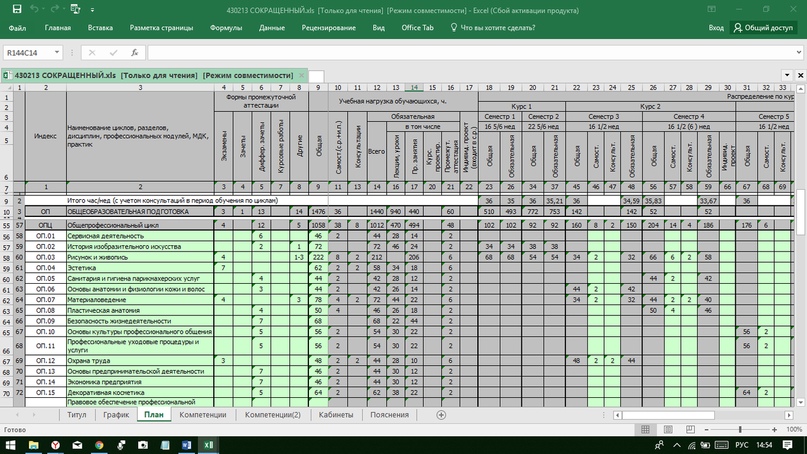Screen dimensions: 807x454
Task: Open the document tabs list dropdown arrow
Action: (x=787, y=75)
